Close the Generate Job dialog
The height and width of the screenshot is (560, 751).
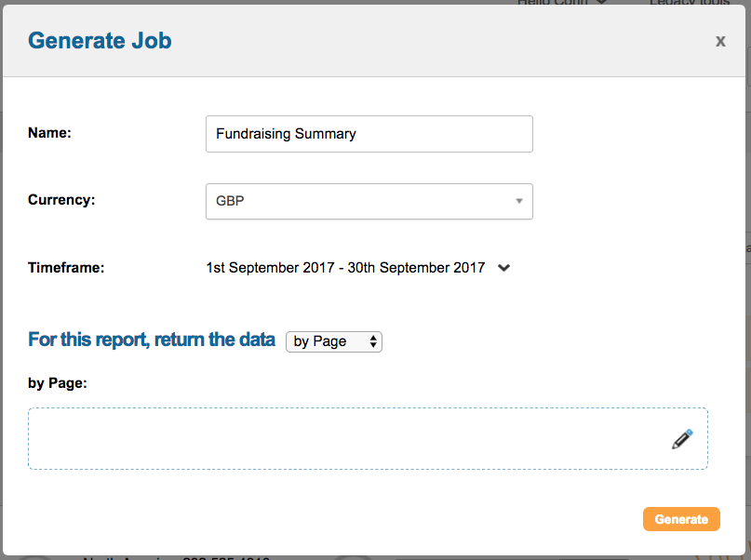[720, 41]
